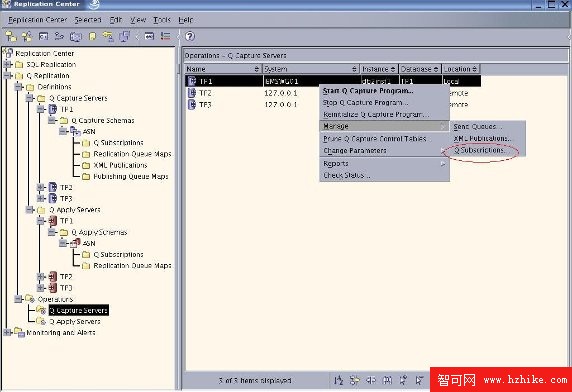The width and height of the screenshot is (572, 392).
Task: Click the computer monitor icon in the toolbar
Action: 76,36
